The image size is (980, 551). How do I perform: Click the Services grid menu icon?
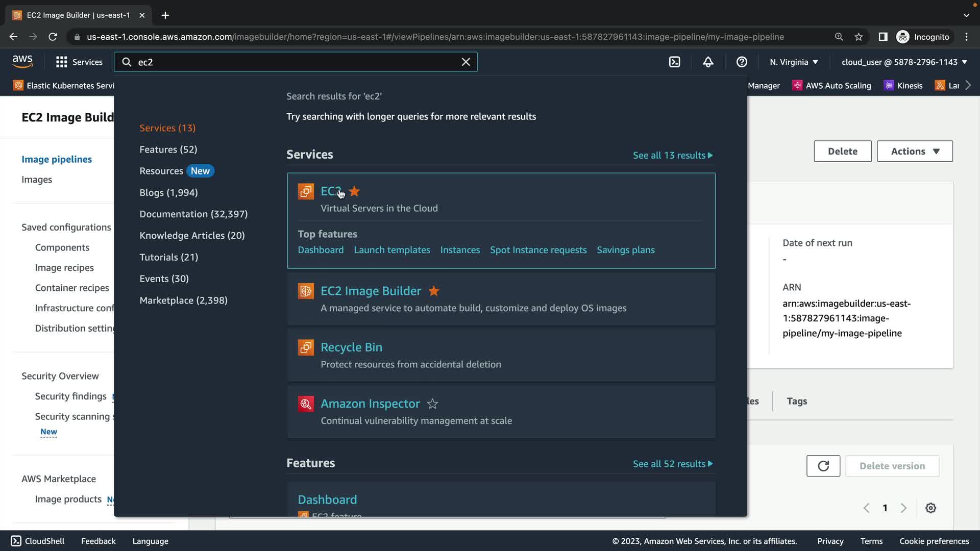click(62, 62)
